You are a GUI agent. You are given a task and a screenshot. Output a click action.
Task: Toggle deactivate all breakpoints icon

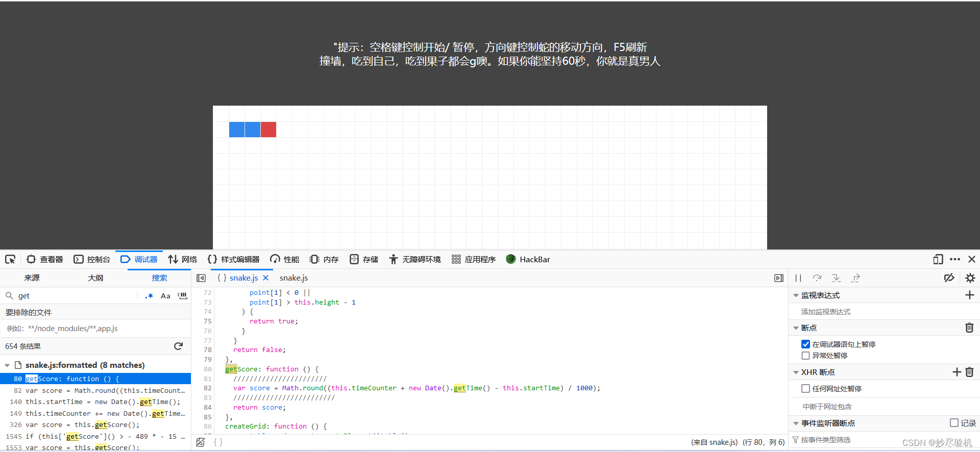[x=949, y=278]
